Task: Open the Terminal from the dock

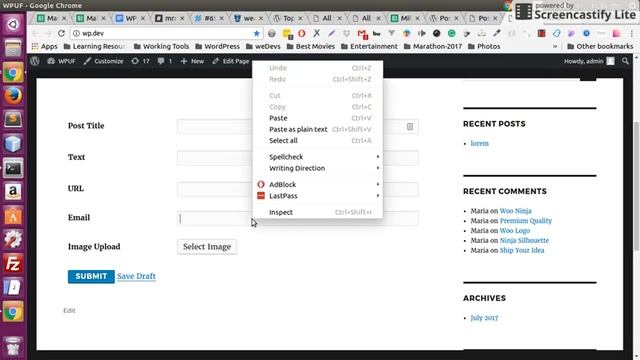Action: tap(13, 168)
